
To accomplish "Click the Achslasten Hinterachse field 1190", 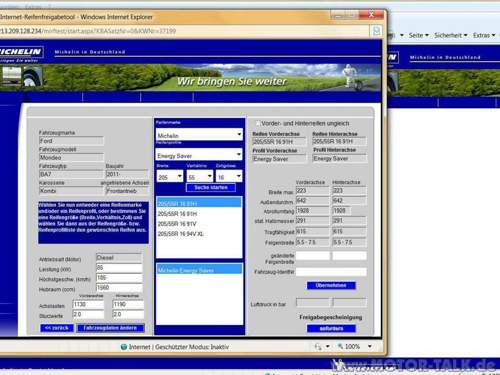I will pyautogui.click(x=128, y=304).
